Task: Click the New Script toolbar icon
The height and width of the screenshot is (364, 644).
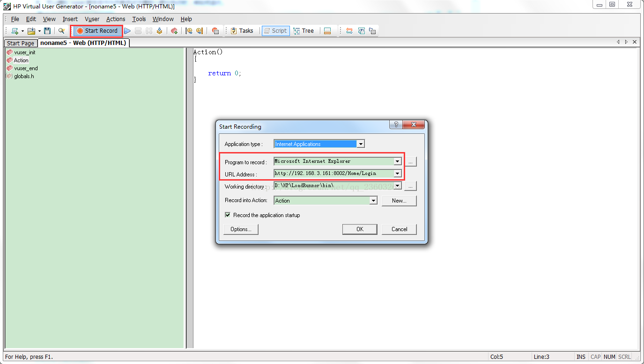Action: [x=15, y=31]
